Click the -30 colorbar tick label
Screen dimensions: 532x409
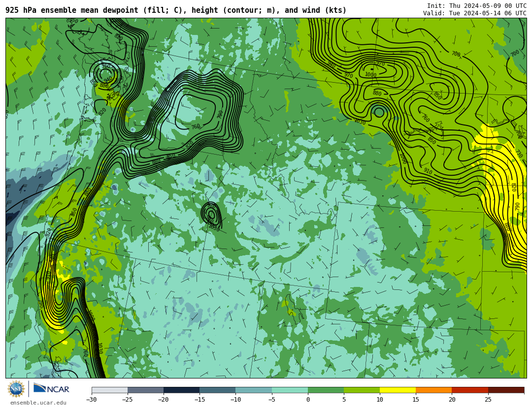(x=91, y=400)
